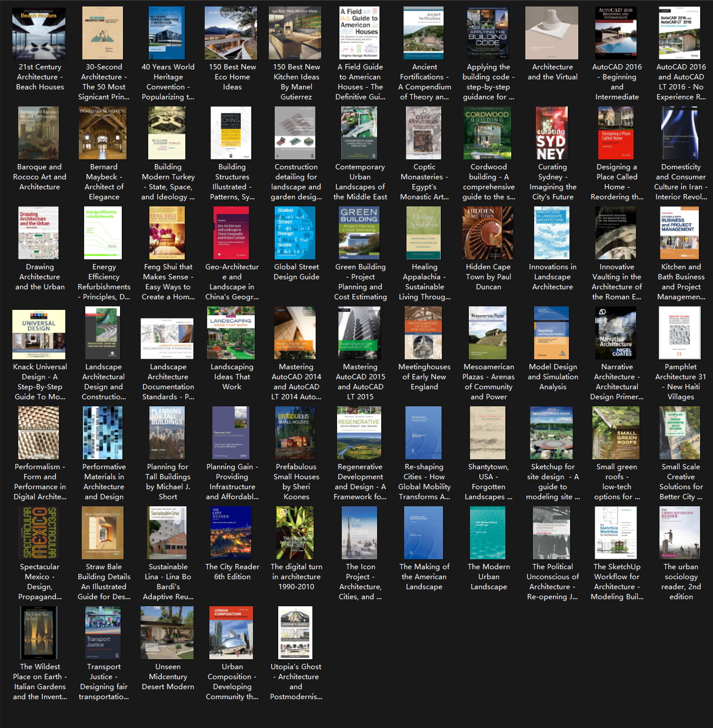Select the Drawing Architecture and the Urban cover

[x=39, y=233]
